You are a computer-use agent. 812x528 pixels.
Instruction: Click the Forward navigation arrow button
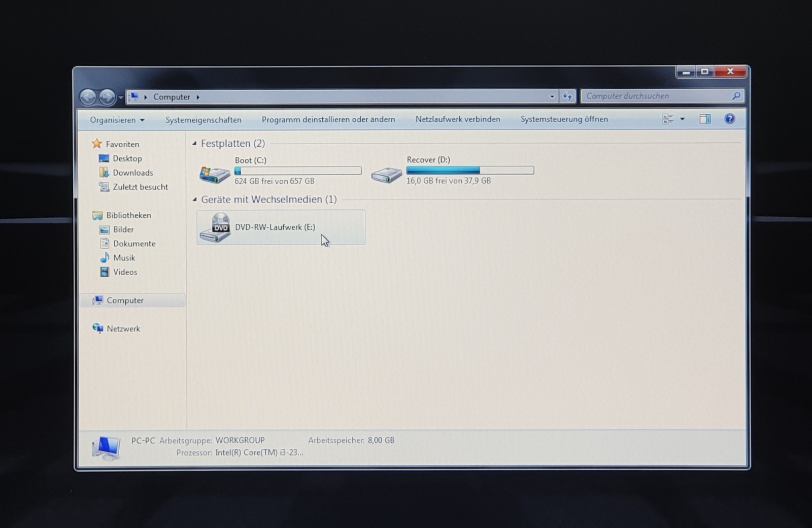pyautogui.click(x=107, y=97)
